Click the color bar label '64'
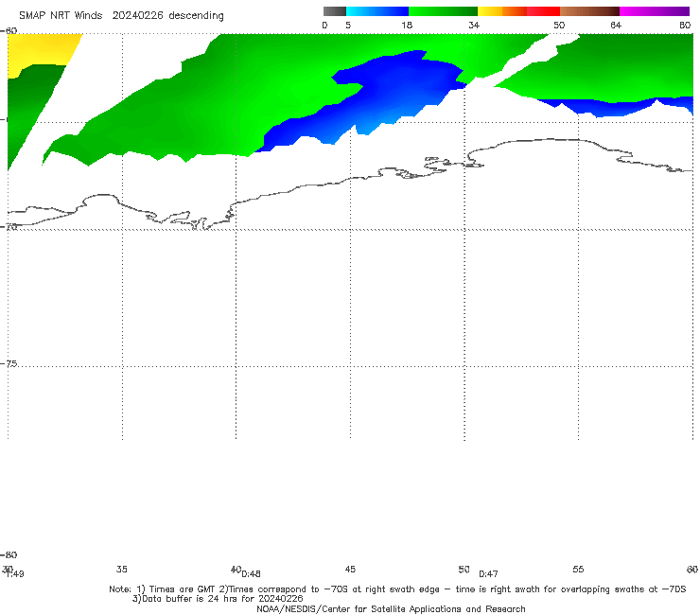 pyautogui.click(x=616, y=25)
